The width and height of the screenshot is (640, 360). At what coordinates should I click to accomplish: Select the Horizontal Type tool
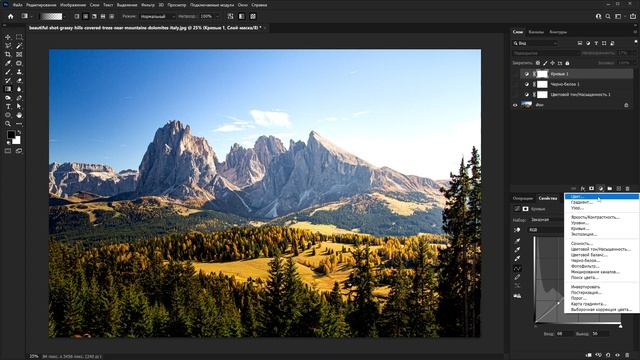8,107
